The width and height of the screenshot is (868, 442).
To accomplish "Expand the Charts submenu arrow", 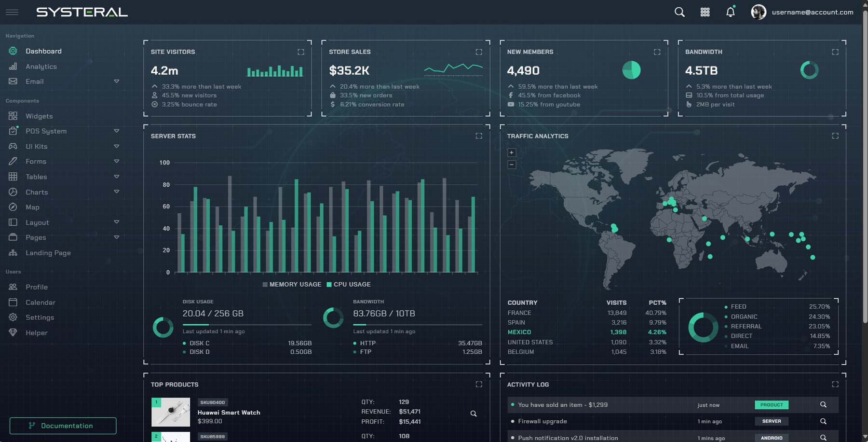I will pos(116,192).
